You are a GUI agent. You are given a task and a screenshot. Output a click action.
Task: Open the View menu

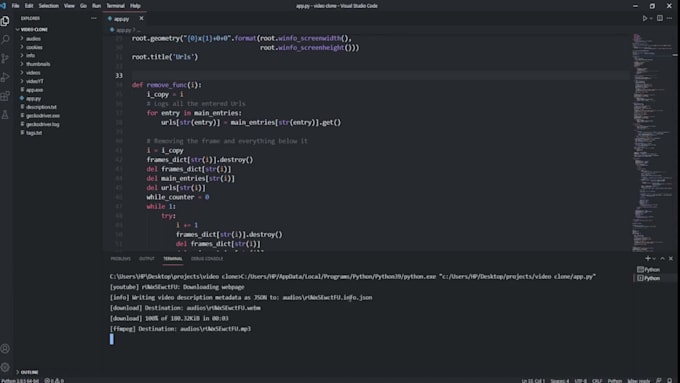click(69, 6)
